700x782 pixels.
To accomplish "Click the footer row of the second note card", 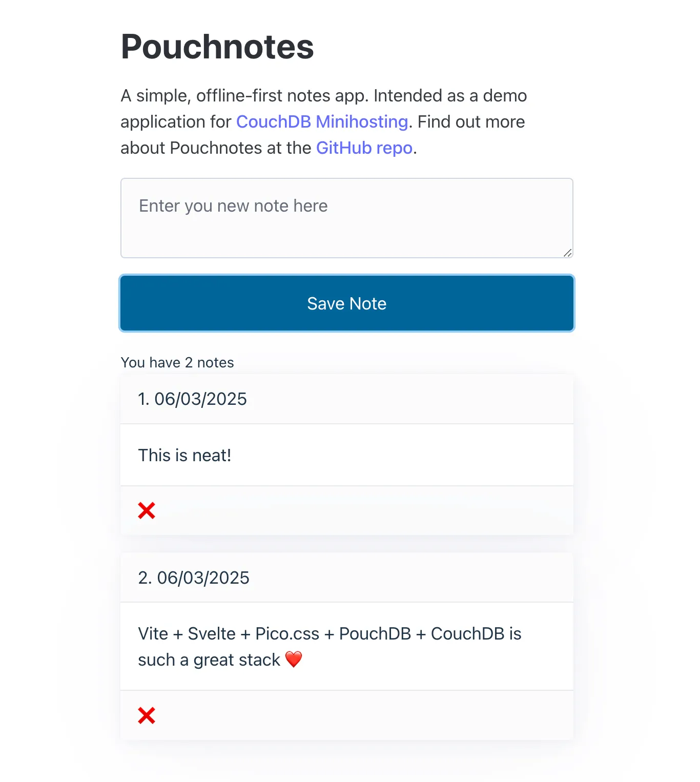I will click(346, 715).
